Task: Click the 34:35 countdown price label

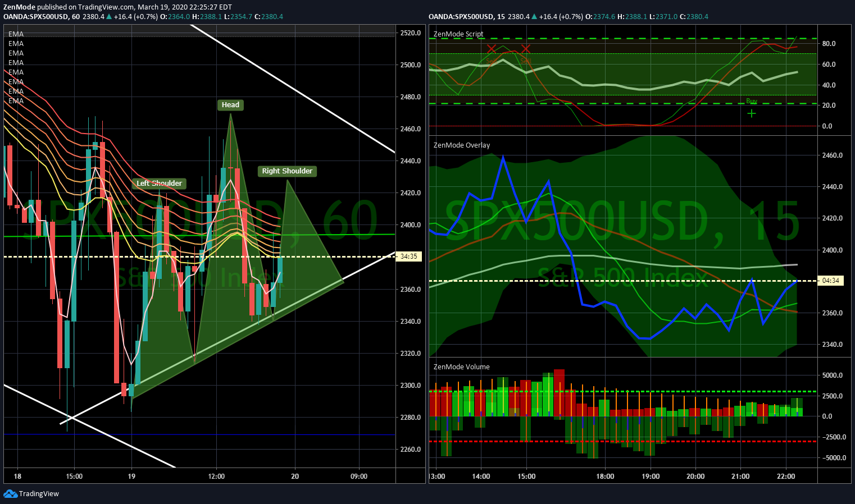Action: click(x=408, y=256)
